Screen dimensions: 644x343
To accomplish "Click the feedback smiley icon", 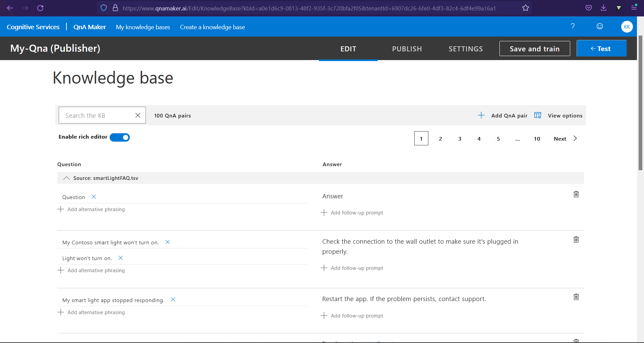I will pos(599,26).
